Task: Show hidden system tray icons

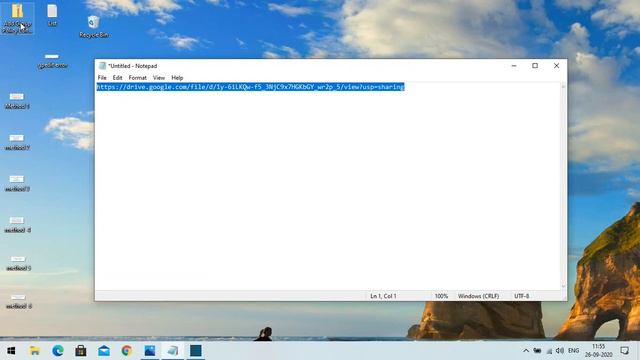Action: 526,351
